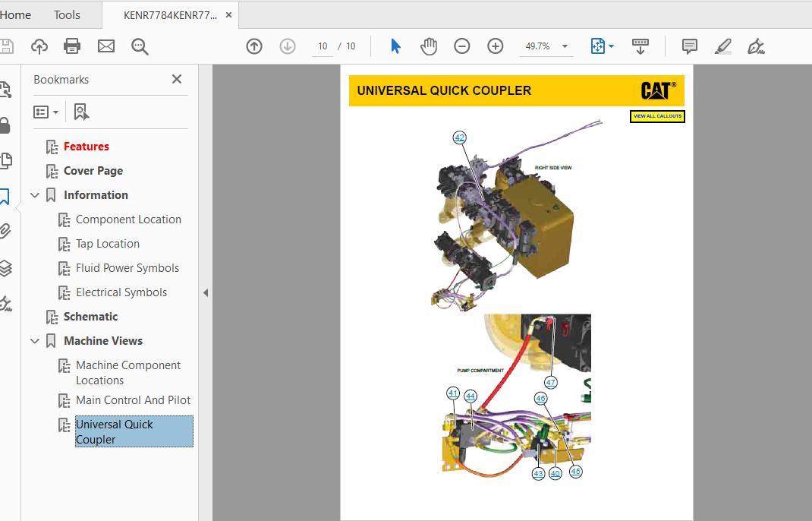Click the bookmarks panel icon in sidebar
Image resolution: width=812 pixels, height=521 pixels.
click(x=5, y=197)
